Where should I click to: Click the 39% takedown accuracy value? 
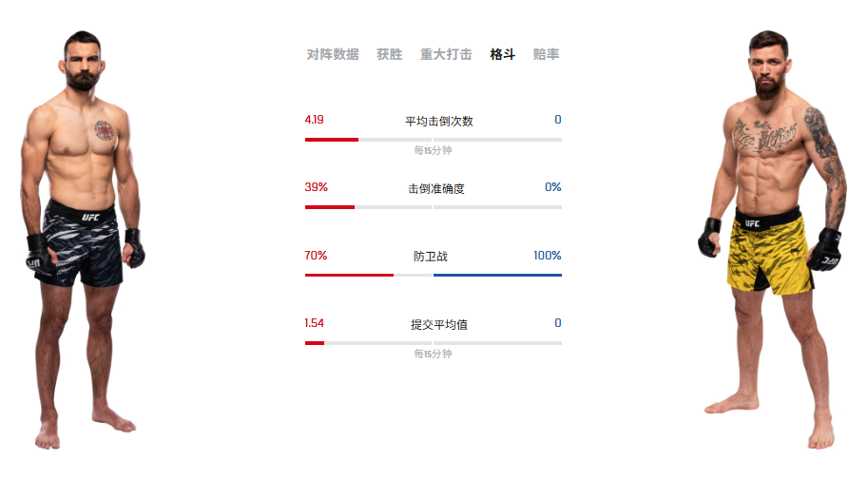tap(316, 187)
